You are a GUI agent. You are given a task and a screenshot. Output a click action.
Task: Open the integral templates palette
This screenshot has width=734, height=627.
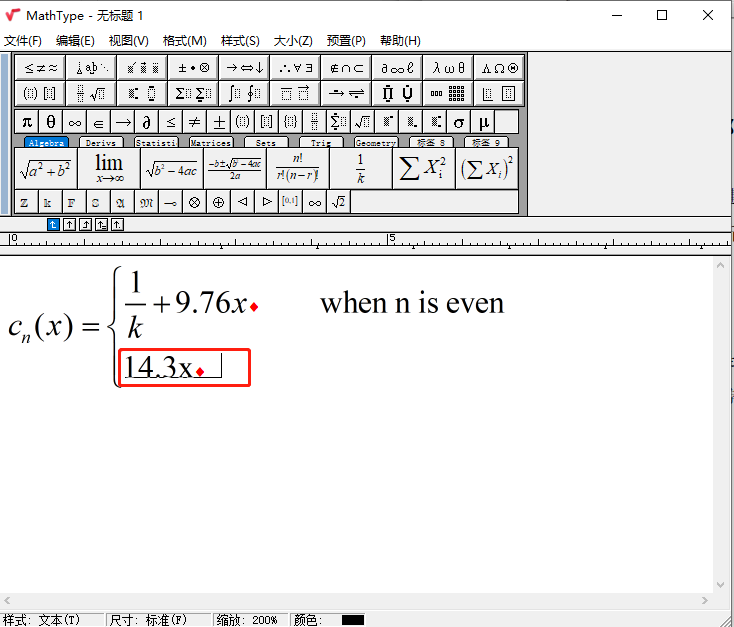coord(244,93)
